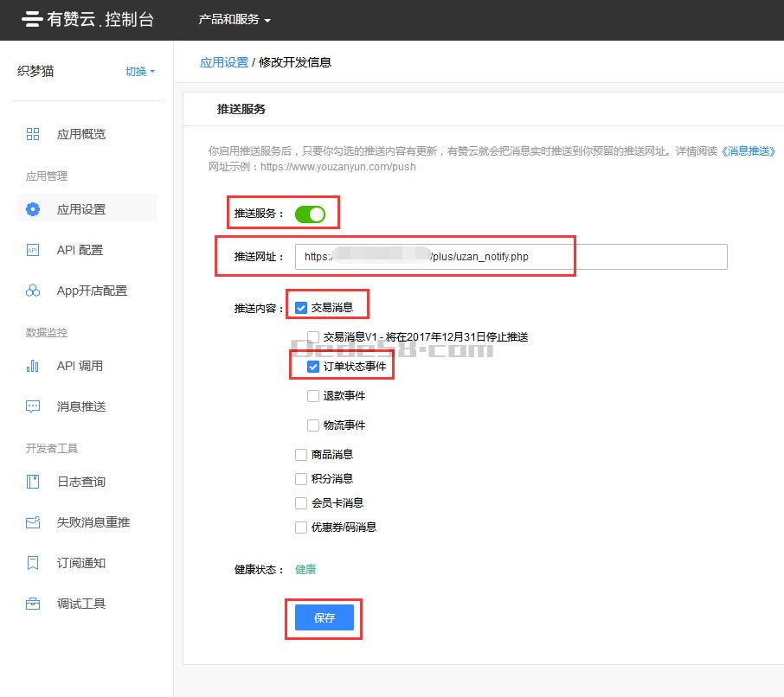Click 失败消息重推 envelope icon
Image resolution: width=784 pixels, height=697 pixels.
tap(33, 522)
